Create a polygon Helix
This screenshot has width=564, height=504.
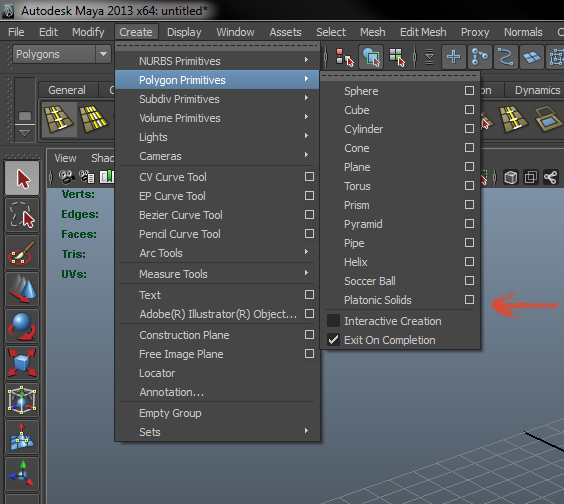pyautogui.click(x=355, y=262)
